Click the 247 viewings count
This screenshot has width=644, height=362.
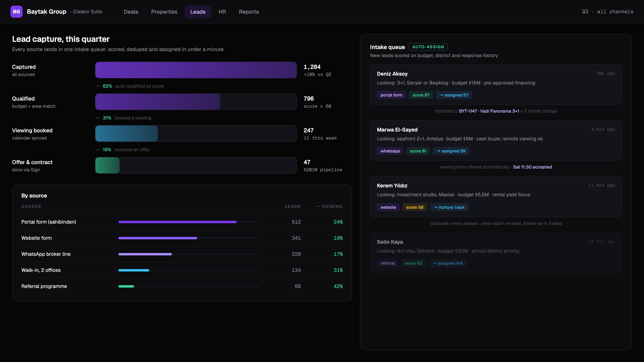pos(309,130)
